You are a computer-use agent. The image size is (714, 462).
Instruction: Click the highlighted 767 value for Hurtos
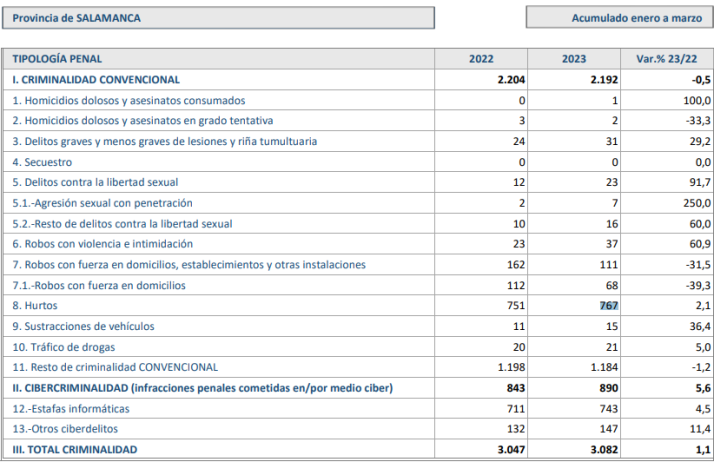coord(606,306)
